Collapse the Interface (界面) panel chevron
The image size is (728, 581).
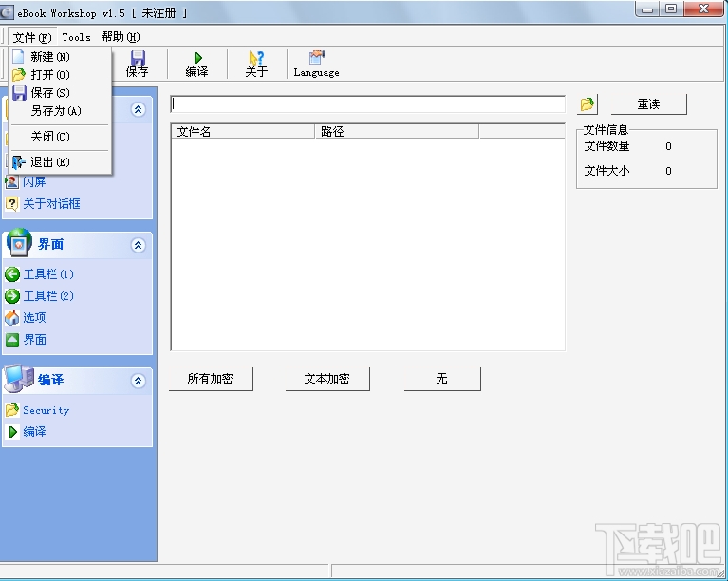click(x=138, y=245)
